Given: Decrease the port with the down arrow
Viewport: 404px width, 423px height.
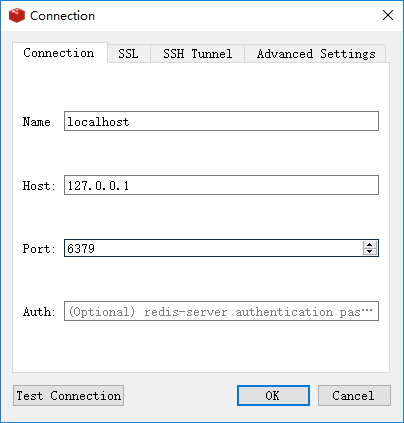Looking at the screenshot, I should tap(369, 252).
